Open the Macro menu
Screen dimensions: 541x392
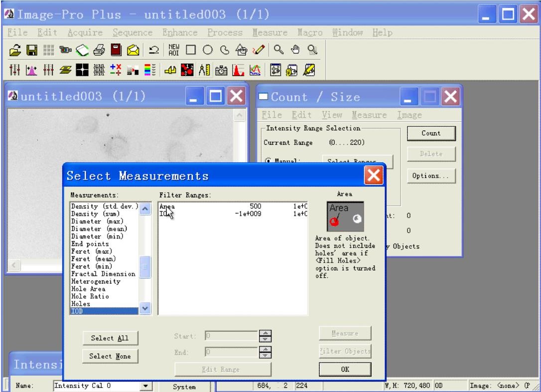(x=310, y=32)
